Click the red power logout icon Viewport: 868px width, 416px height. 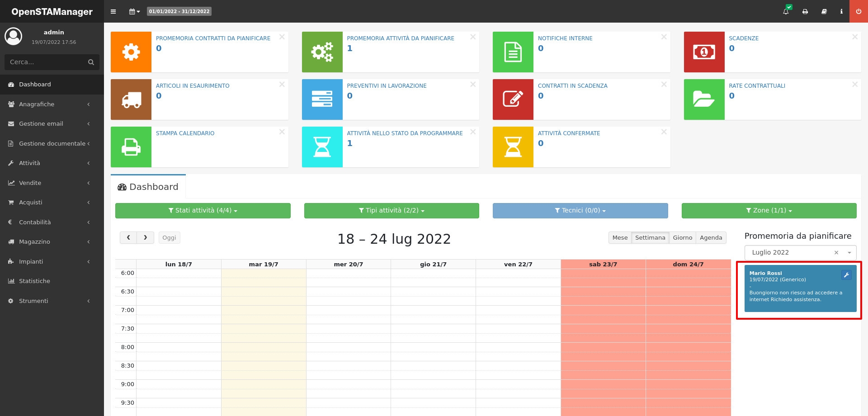pos(859,11)
